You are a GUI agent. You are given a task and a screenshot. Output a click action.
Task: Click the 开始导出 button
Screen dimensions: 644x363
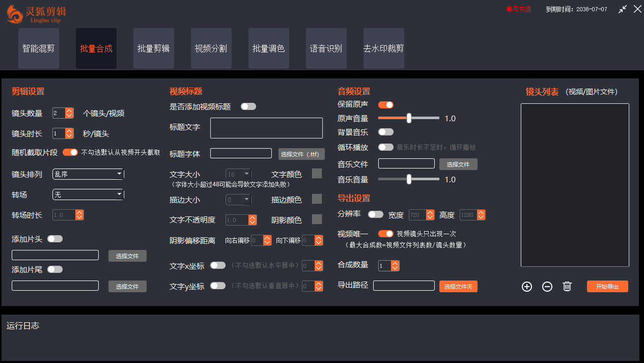click(607, 287)
